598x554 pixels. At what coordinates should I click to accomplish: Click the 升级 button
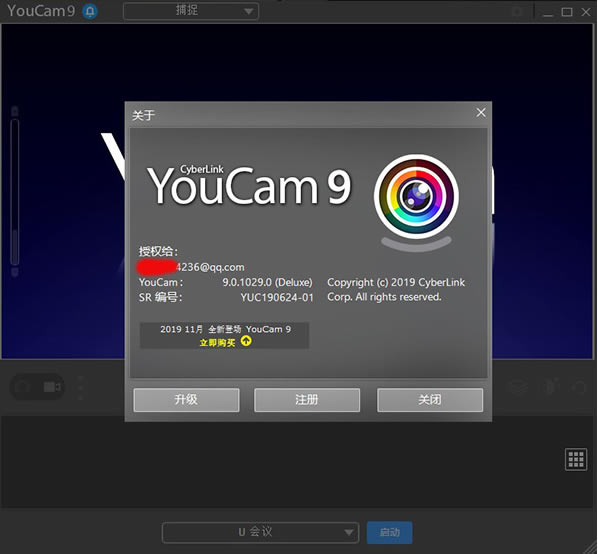186,400
